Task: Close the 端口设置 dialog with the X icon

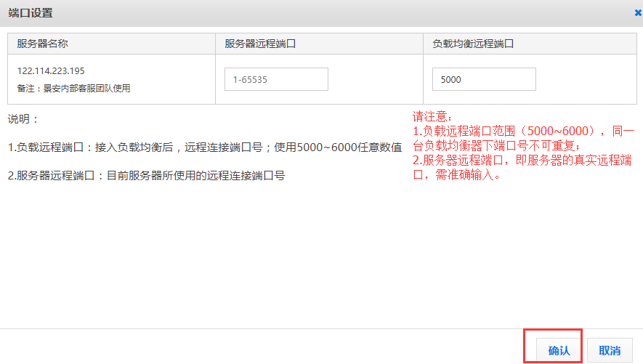Action: click(x=637, y=13)
